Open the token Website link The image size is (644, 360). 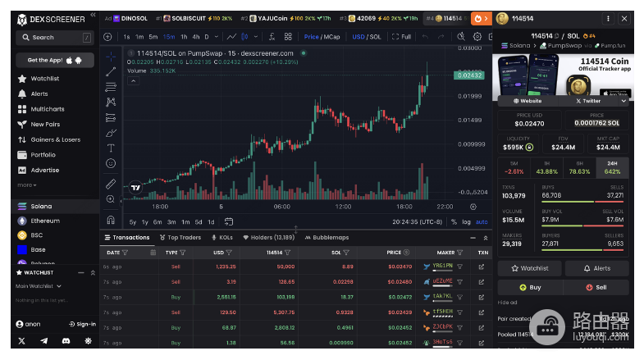528,101
